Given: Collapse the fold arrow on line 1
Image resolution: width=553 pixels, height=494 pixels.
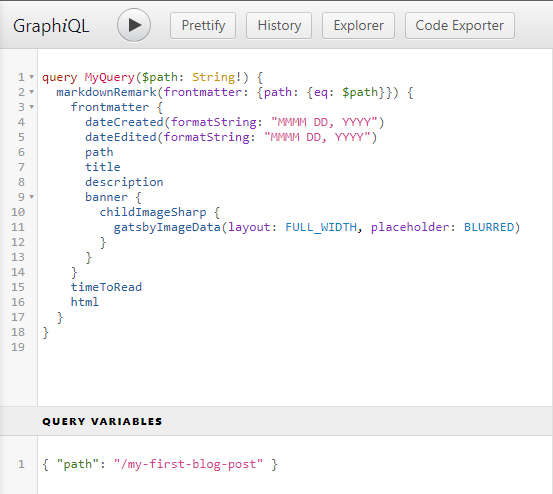Looking at the screenshot, I should pos(32,77).
